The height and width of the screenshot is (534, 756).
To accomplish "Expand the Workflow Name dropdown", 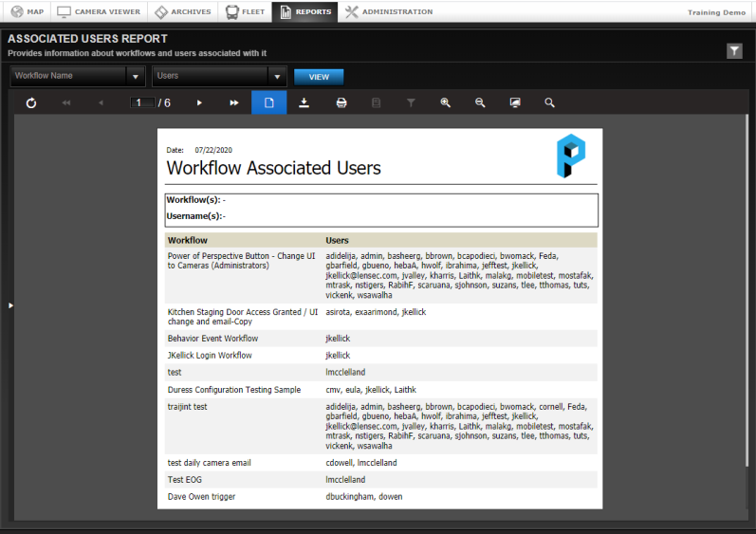I will point(135,77).
